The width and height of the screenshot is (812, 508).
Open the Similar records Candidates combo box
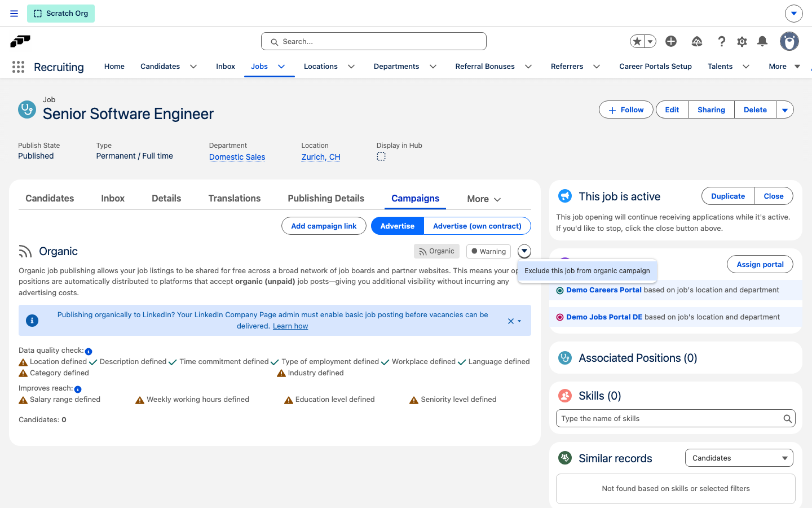(x=739, y=458)
